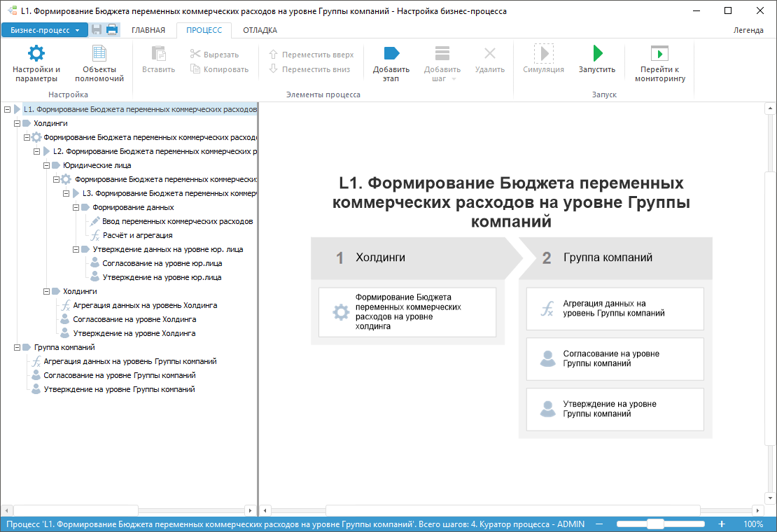Select Утверждение на уровне Холдинга tree item

134,333
